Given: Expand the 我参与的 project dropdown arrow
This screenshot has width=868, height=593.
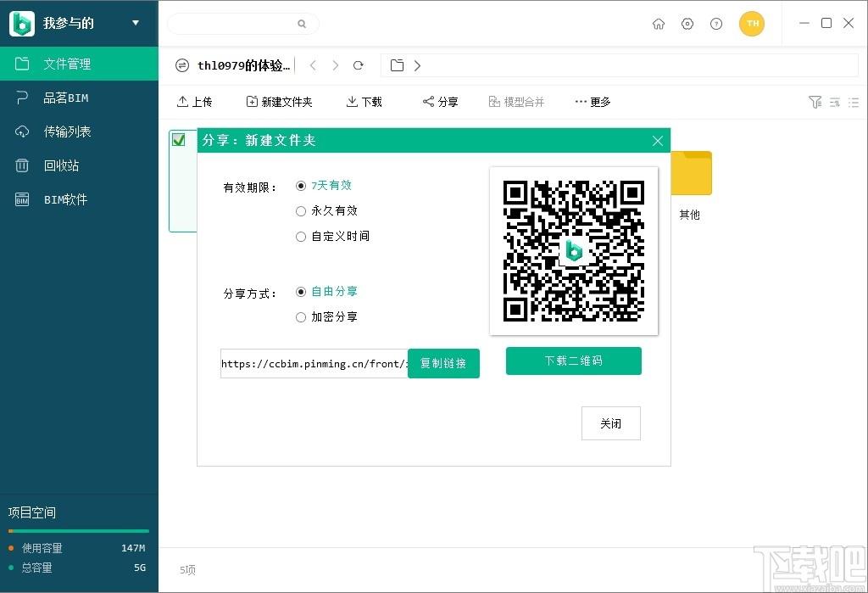Looking at the screenshot, I should [136, 23].
